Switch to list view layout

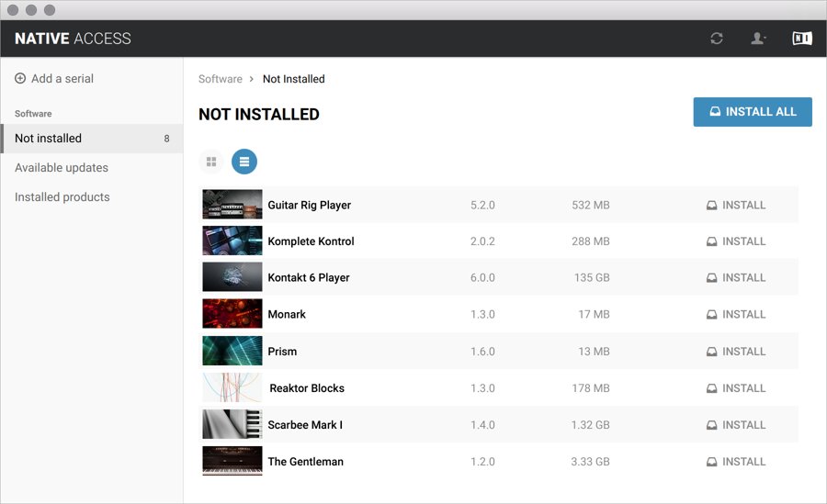coord(244,162)
